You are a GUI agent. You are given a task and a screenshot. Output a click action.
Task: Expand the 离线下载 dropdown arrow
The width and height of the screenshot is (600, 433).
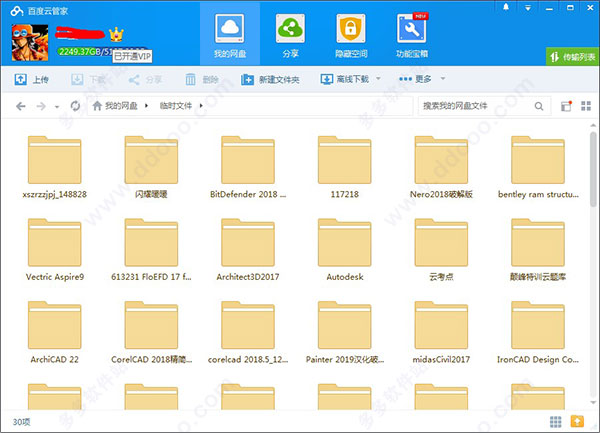tap(378, 79)
